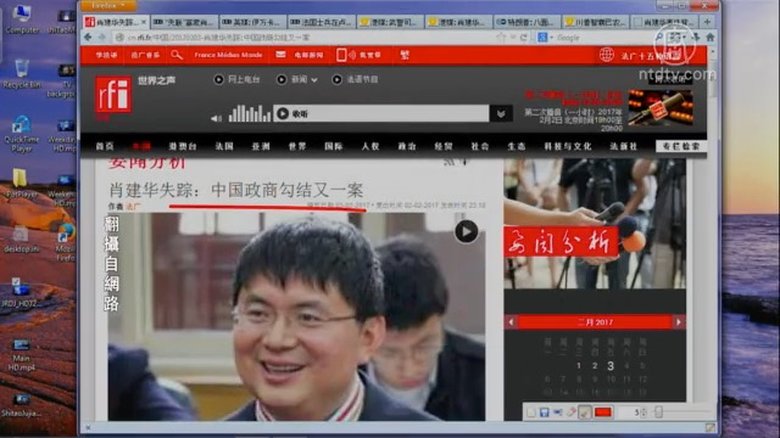Image resolution: width=780 pixels, height=438 pixels.
Task: Open the 亚洲 navigation menu item
Action: pos(260,146)
